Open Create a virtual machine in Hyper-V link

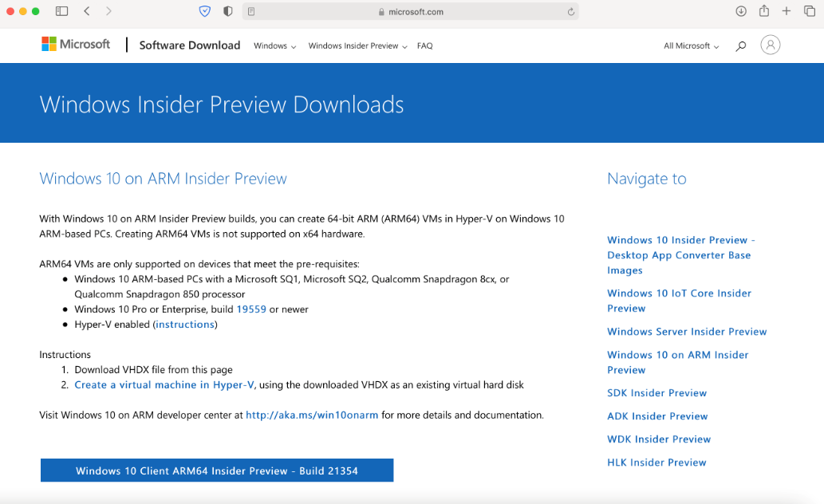coord(164,384)
